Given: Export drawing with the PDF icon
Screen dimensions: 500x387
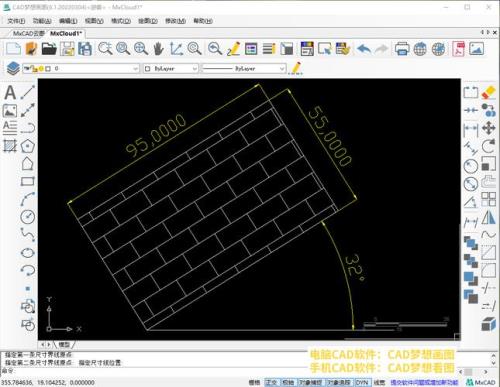Looking at the screenshot, I should point(458,49).
